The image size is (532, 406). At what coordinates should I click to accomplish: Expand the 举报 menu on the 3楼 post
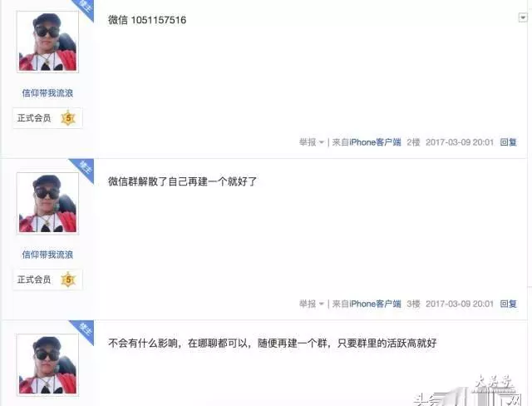coord(312,304)
